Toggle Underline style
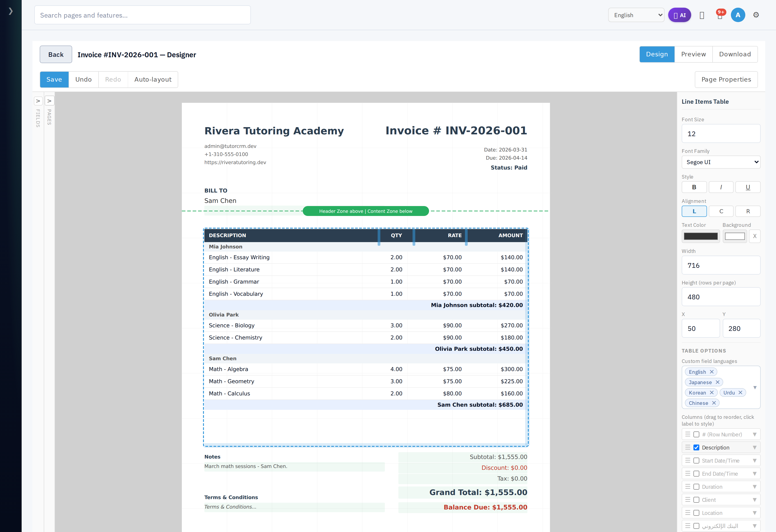776x532 pixels. tap(748, 187)
